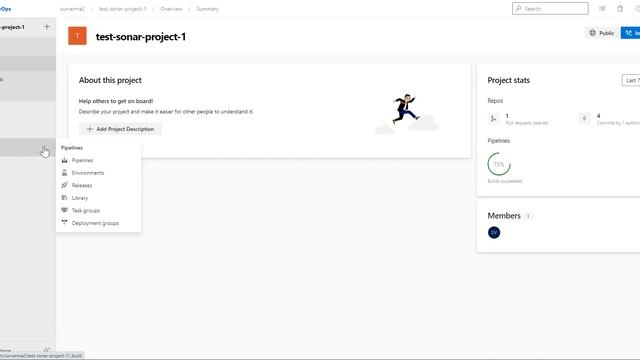Click the bold Pipelines flyout header
The image size is (640, 360).
click(72, 148)
